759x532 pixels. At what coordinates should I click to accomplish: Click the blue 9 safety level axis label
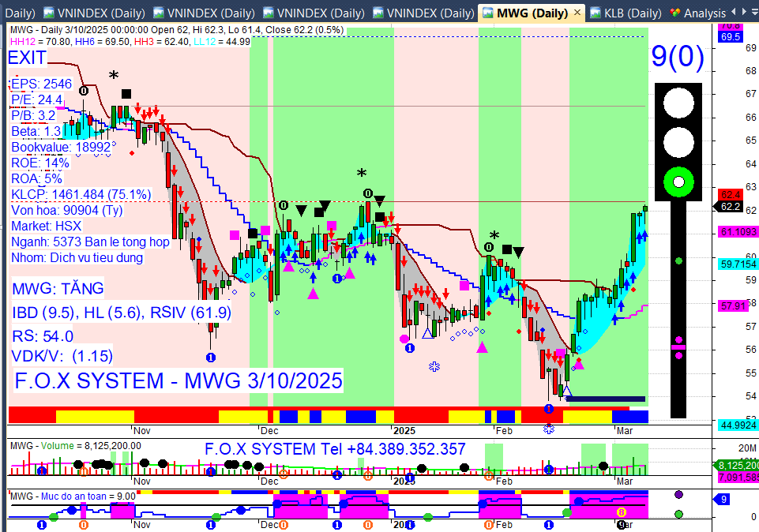point(723,499)
